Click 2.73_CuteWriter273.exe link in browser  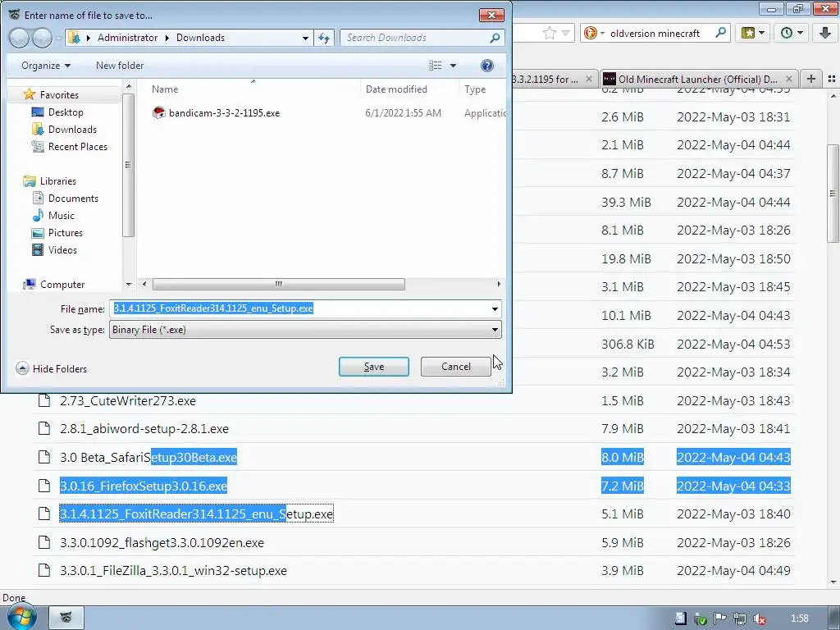(x=127, y=400)
